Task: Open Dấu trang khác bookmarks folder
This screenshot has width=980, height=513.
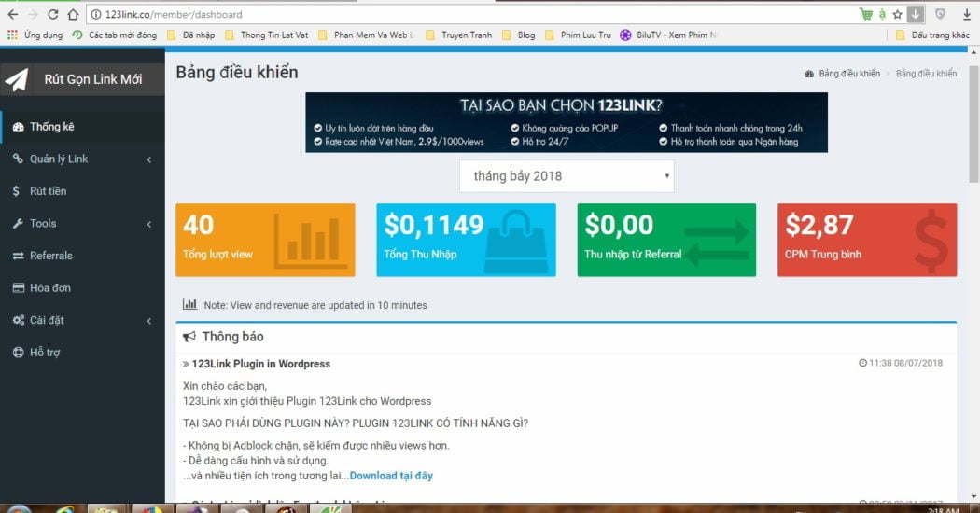Action: pyautogui.click(x=932, y=35)
